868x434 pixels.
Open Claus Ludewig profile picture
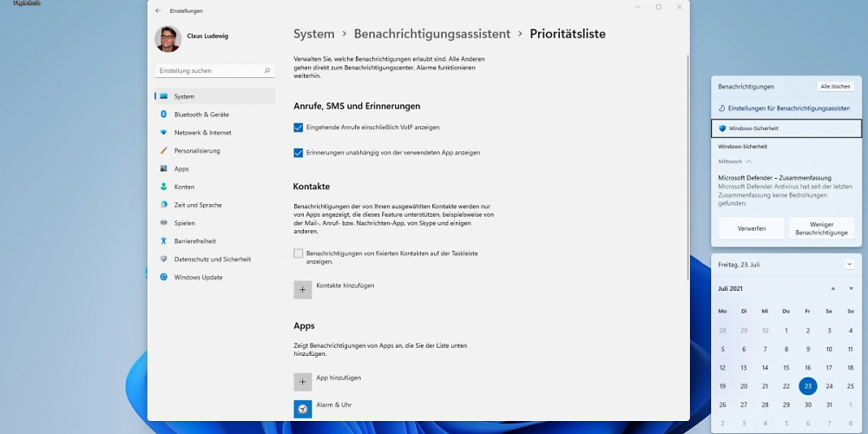click(168, 39)
